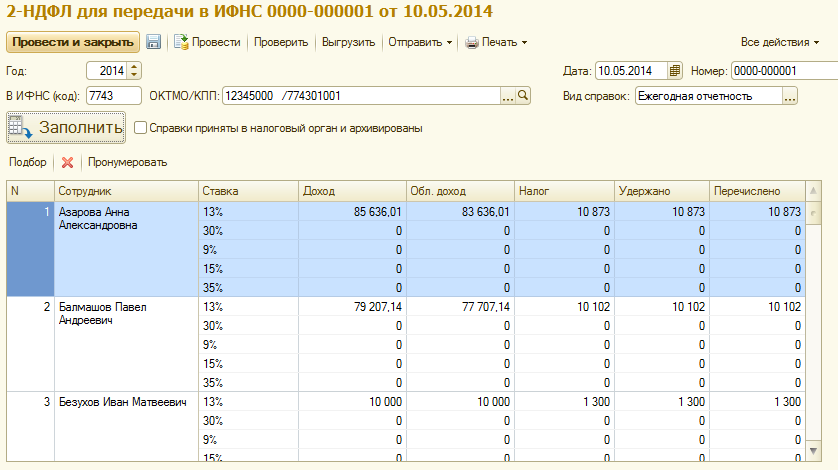The height and width of the screenshot is (470, 838).
Task: Open the Печать dropdown arrow
Action: (524, 43)
